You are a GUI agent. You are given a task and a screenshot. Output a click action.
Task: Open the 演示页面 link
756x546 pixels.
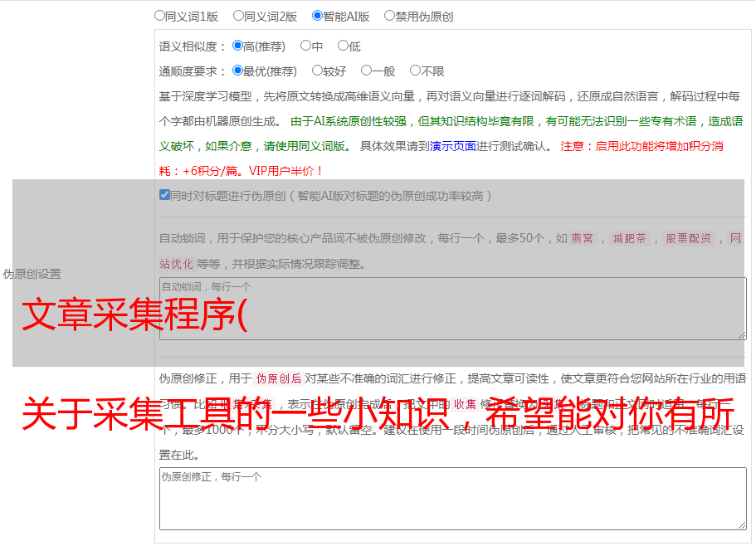tap(452, 146)
